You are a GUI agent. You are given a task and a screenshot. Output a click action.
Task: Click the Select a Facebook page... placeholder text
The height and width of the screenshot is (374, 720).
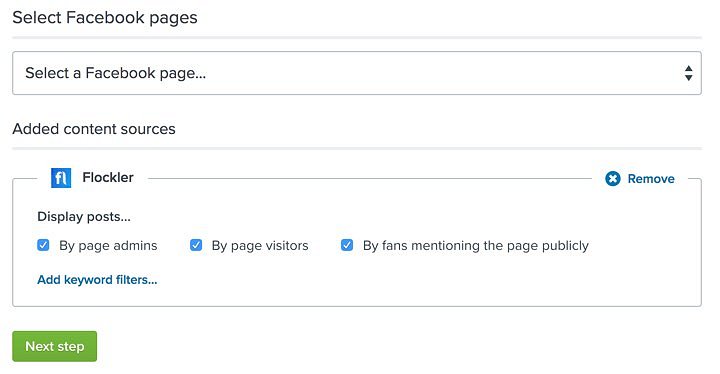[x=116, y=73]
